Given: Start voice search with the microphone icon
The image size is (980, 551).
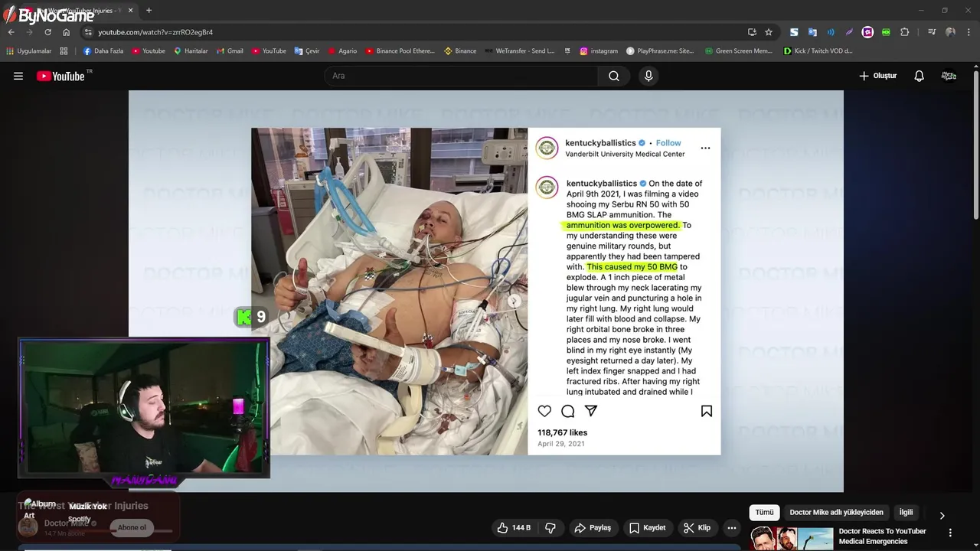Looking at the screenshot, I should coord(648,76).
